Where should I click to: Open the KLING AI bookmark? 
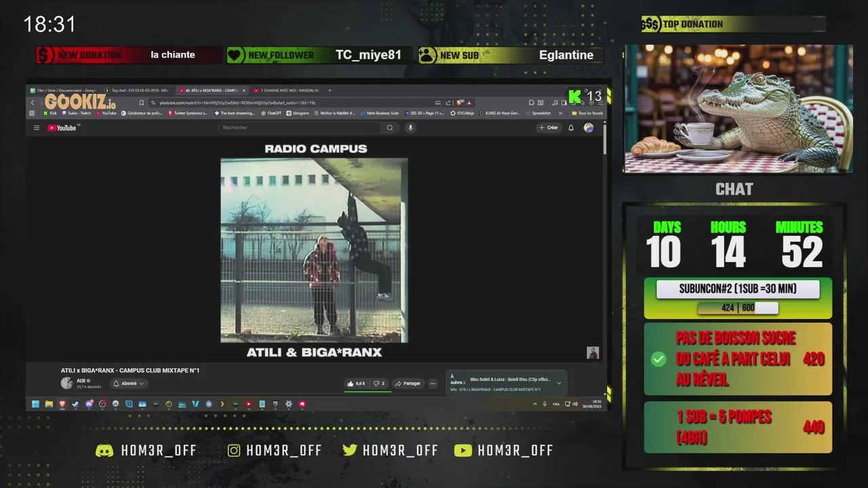499,113
